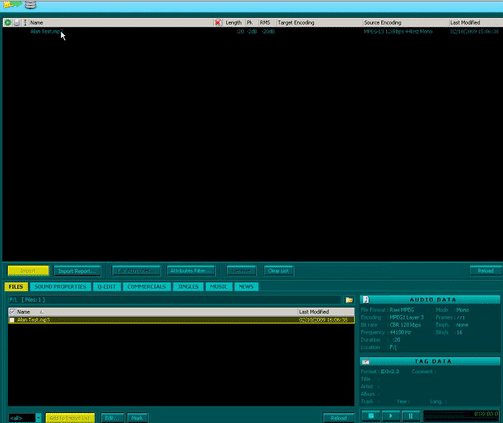Check the Alan Test.mp3 file checkbox
Image resolution: width=503 pixels, height=423 pixels.
[12, 320]
